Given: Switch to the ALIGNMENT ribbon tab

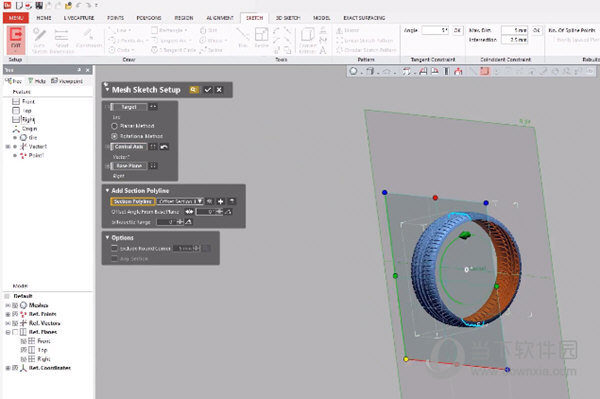Looking at the screenshot, I should tap(220, 18).
